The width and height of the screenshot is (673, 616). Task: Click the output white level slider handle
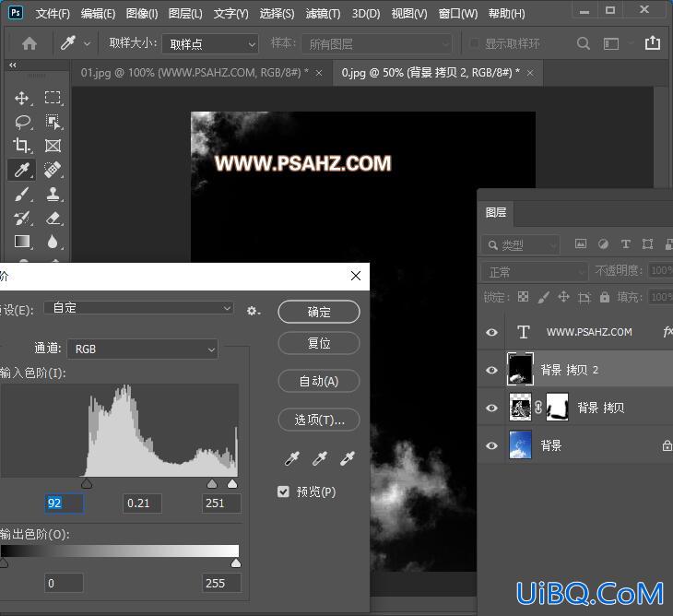[x=236, y=563]
